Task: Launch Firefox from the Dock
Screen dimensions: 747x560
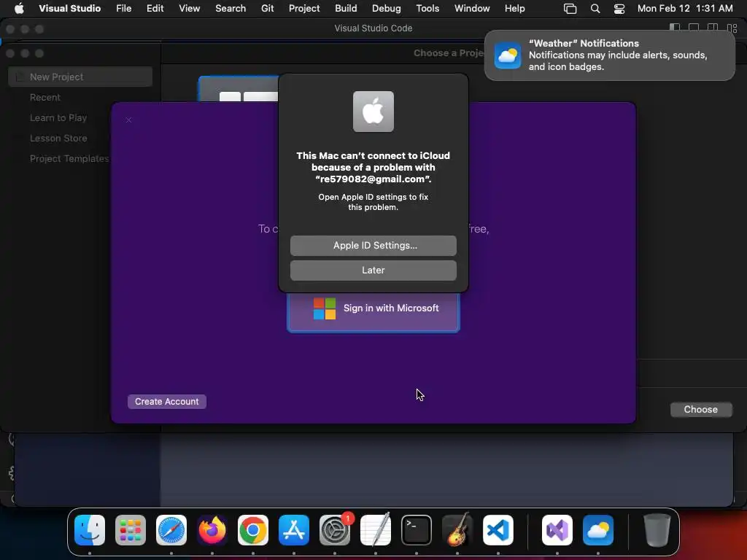Action: point(212,530)
